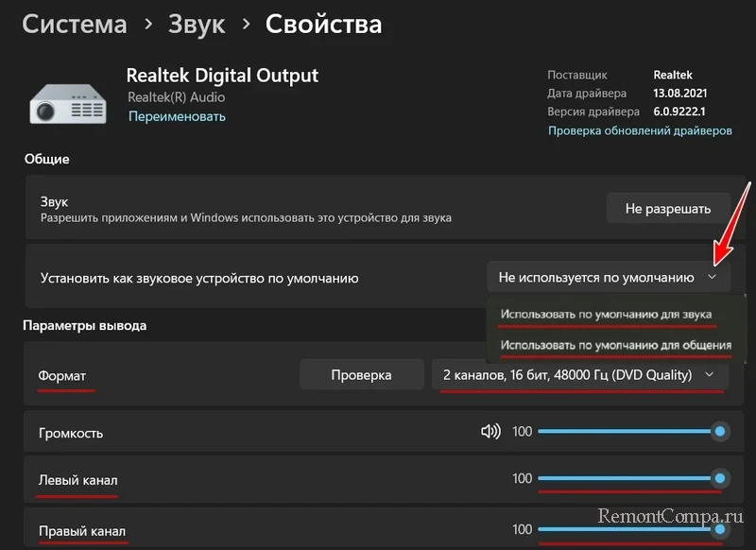Click the Формат label
Screen dimensions: 756x550
[x=62, y=376]
